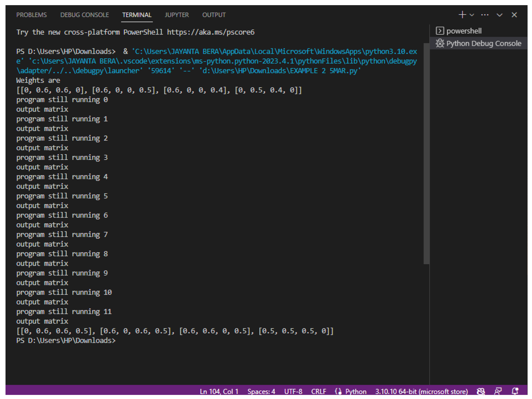Click the debug bug icon in terminal list
Screen dimensions: 532x399
[x=440, y=44]
